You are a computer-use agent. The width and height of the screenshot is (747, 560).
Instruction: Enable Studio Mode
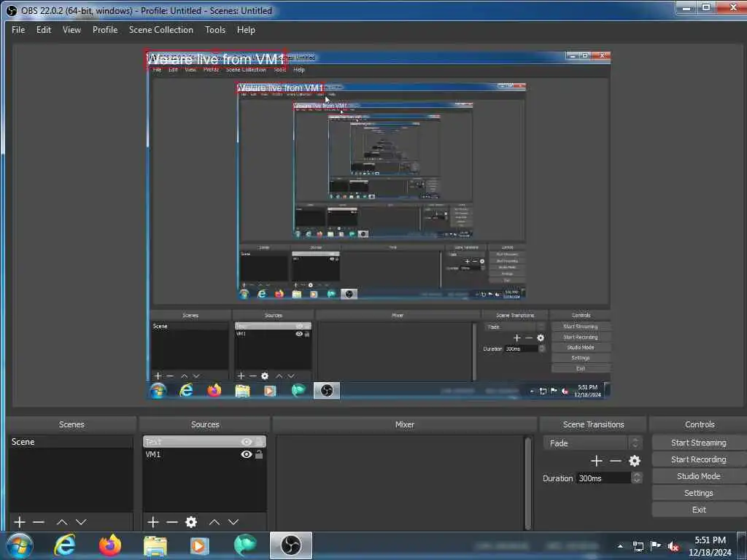point(698,475)
